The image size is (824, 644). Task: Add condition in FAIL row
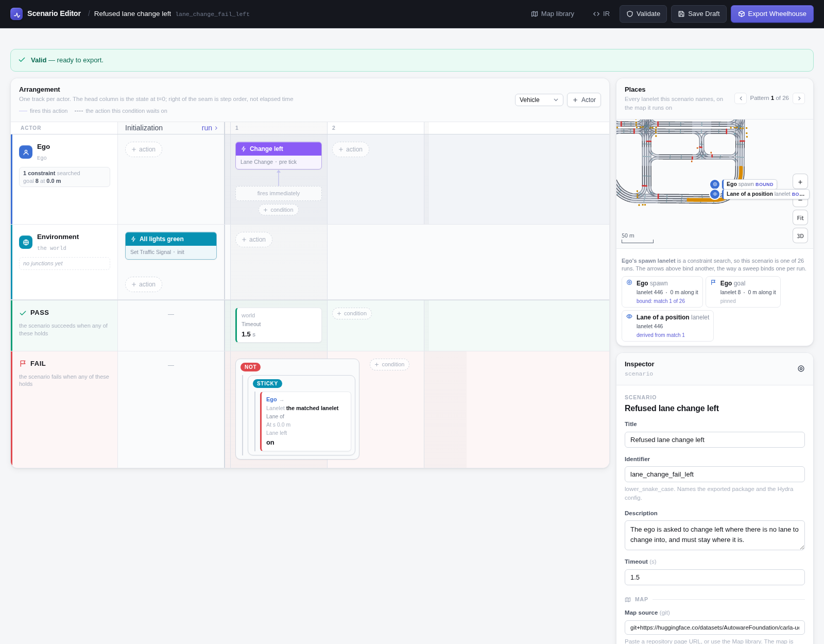[389, 364]
